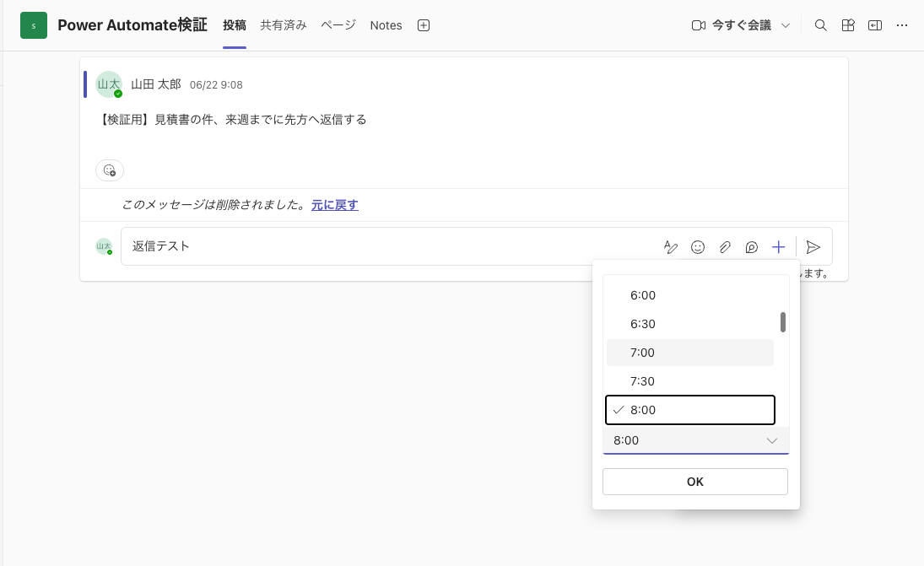
Task: Attach a file with the paperclip icon
Action: (x=725, y=247)
